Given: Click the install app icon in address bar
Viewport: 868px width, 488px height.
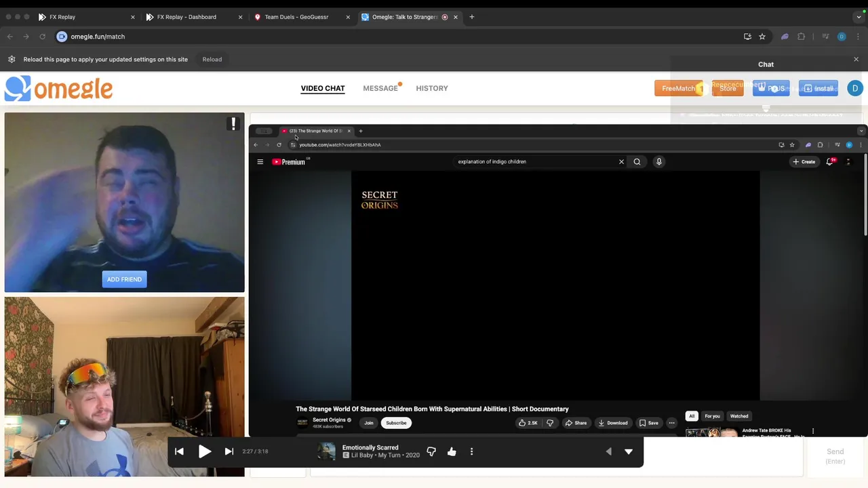Looking at the screenshot, I should pyautogui.click(x=747, y=37).
